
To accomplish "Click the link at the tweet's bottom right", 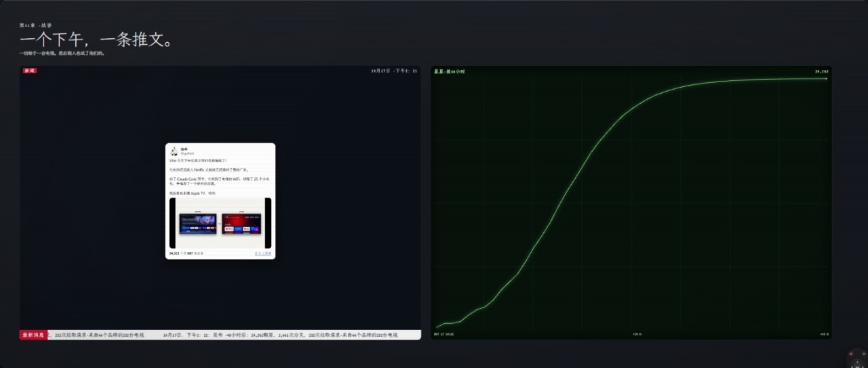I will point(263,253).
